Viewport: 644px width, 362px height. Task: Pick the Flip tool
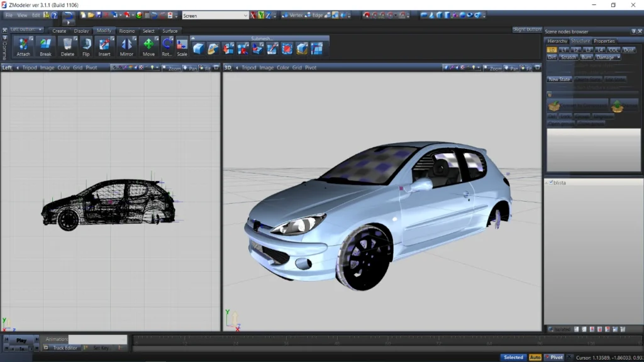[87, 45]
